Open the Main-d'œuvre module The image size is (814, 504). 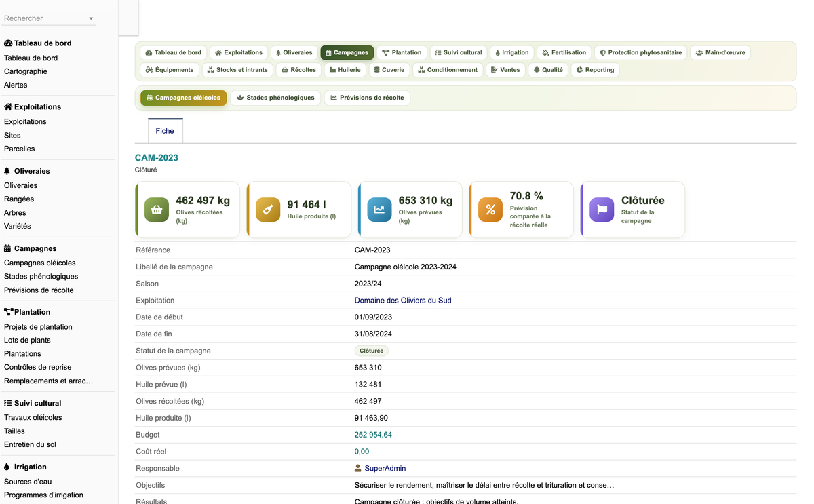tap(720, 52)
